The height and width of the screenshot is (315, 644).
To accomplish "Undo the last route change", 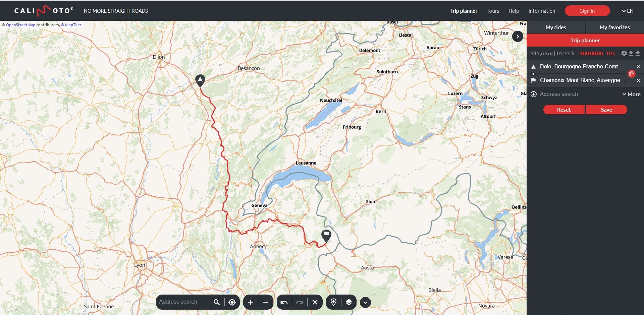I will coord(284,302).
